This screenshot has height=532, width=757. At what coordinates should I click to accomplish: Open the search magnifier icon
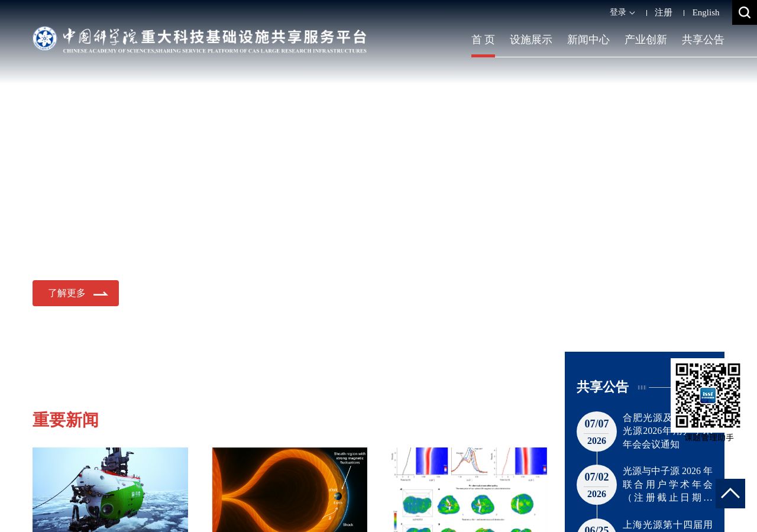pyautogui.click(x=745, y=12)
